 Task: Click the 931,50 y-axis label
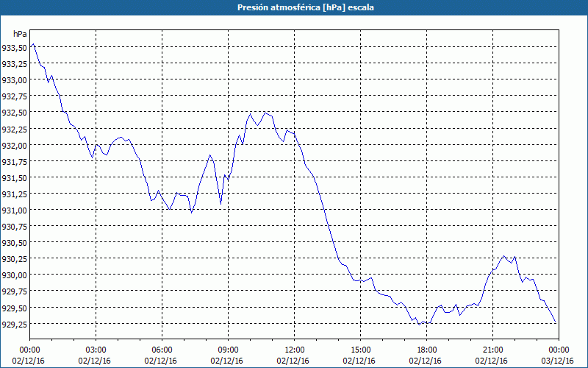pyautogui.click(x=15, y=177)
